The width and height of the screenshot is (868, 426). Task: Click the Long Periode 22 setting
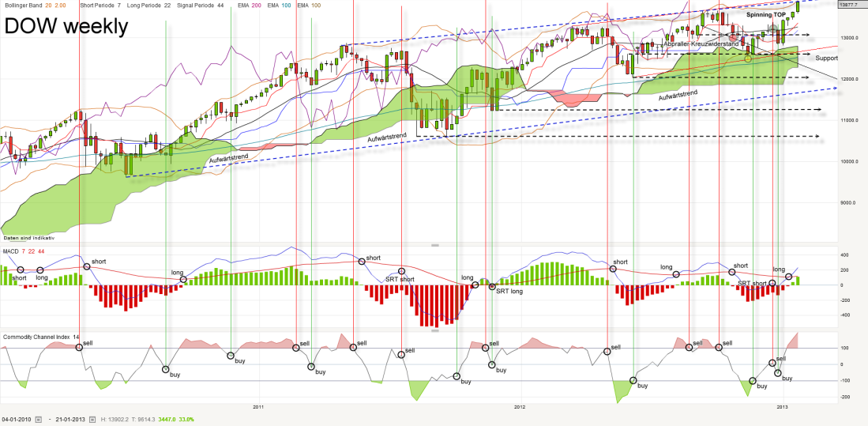coord(149,5)
